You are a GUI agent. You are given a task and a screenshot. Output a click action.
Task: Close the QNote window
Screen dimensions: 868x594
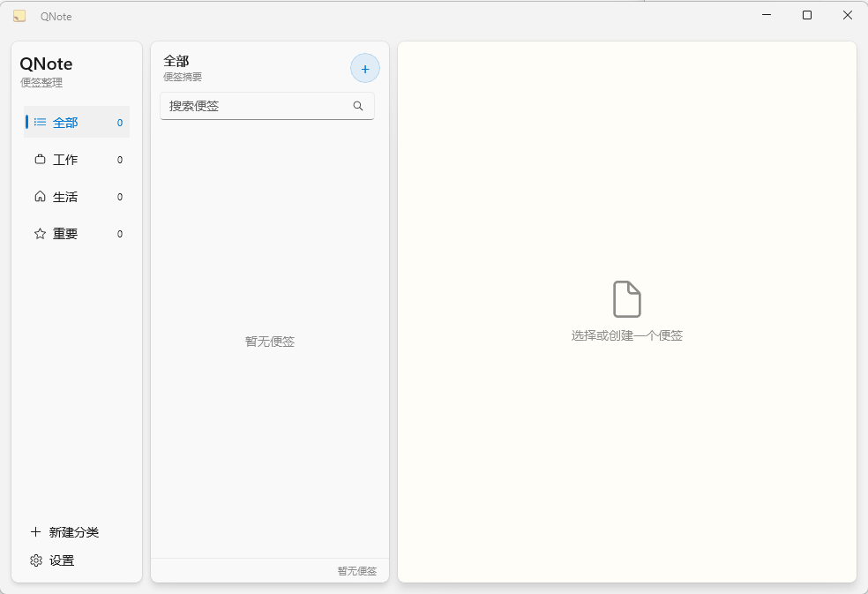click(848, 15)
